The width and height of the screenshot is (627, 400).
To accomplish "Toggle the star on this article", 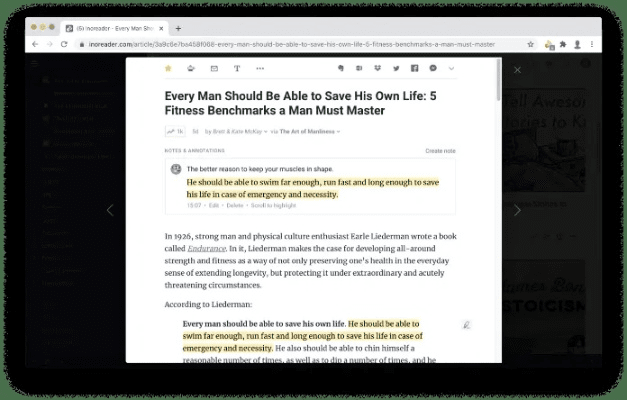I will 168,69.
